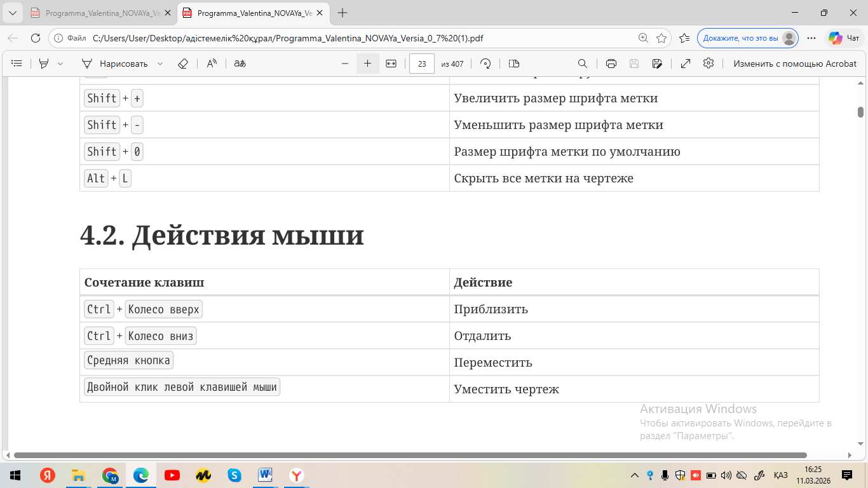Open a new browser tab

[342, 13]
